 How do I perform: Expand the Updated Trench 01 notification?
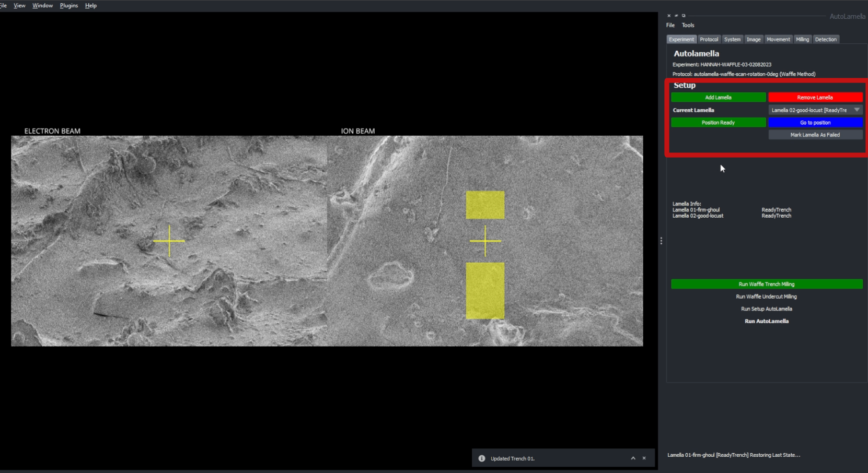633,458
